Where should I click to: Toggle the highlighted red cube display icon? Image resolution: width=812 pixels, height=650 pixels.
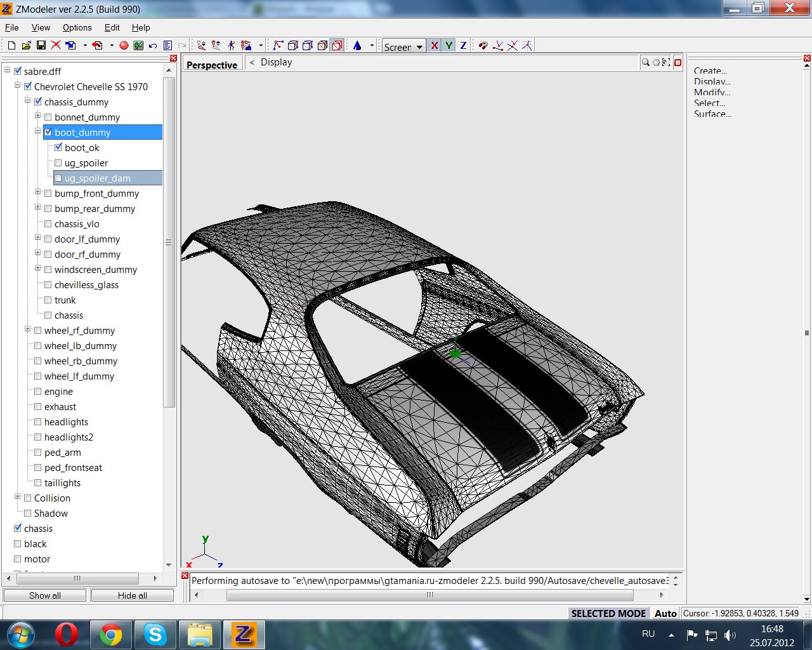pyautogui.click(x=337, y=45)
